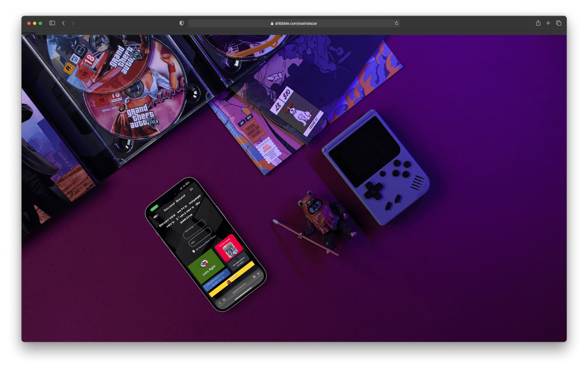Viewport: 588px width, 369px height.
Task: Open the privacy report shield icon
Action: 182,23
